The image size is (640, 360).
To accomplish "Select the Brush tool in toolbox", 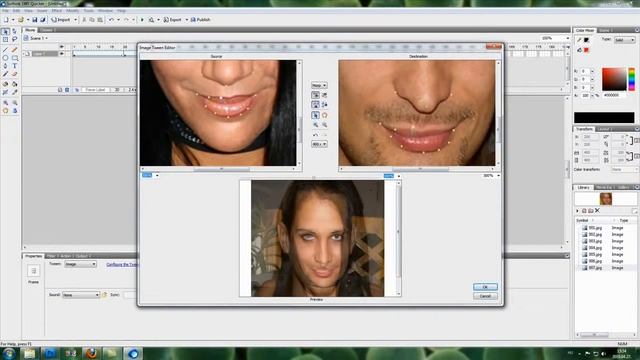I will (5, 74).
